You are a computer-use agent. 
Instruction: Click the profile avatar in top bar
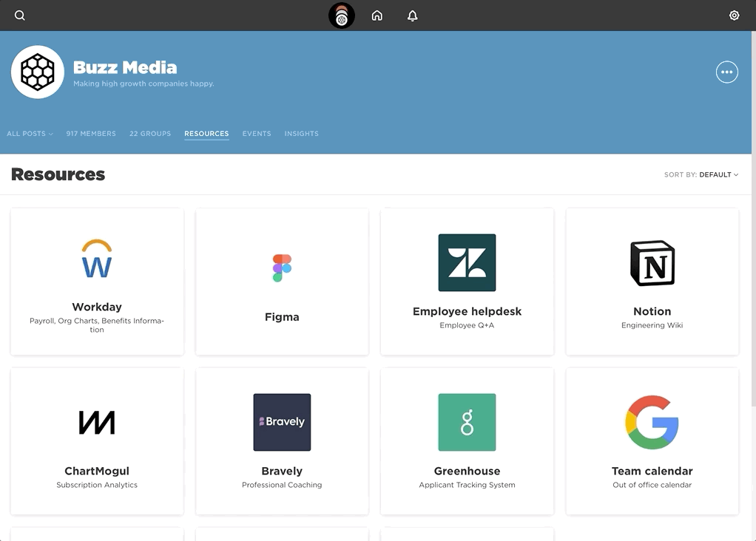click(341, 16)
